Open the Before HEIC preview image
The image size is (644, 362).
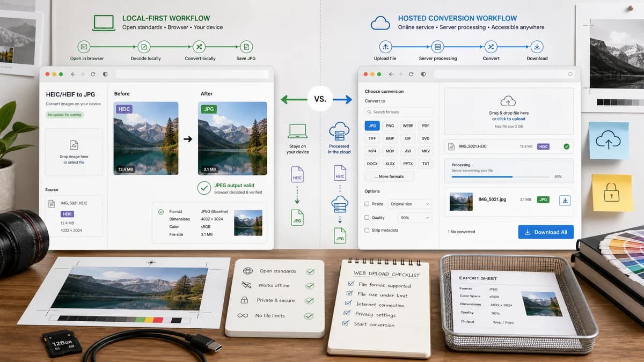coord(146,138)
